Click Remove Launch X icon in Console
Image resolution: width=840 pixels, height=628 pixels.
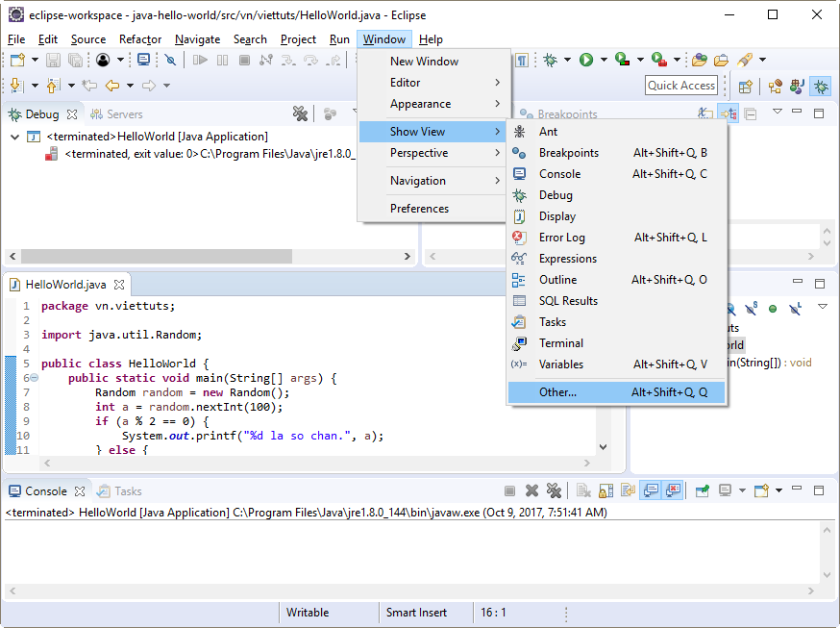[x=531, y=490]
